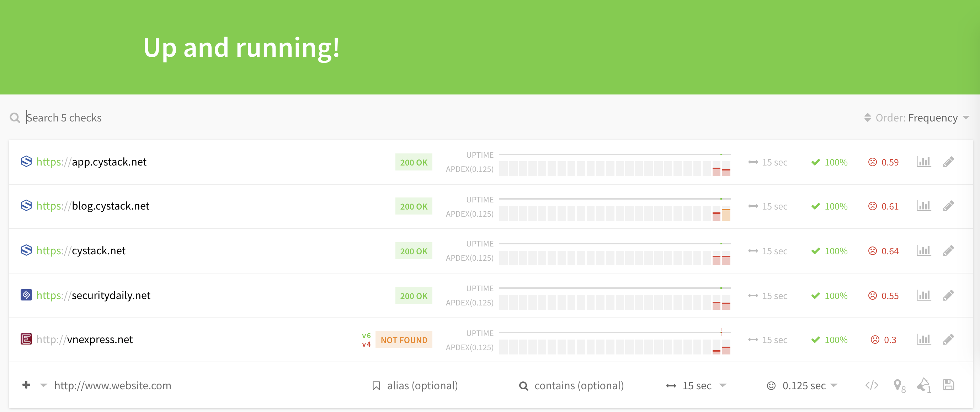Click the blog.cystack.net apdex history bars
Image resolution: width=980 pixels, height=412 pixels.
(615, 213)
